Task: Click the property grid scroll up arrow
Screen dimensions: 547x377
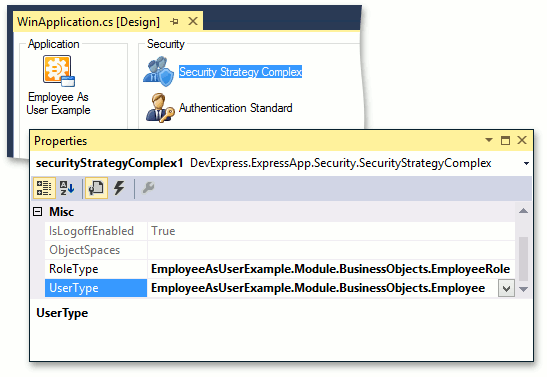Action: 523,211
